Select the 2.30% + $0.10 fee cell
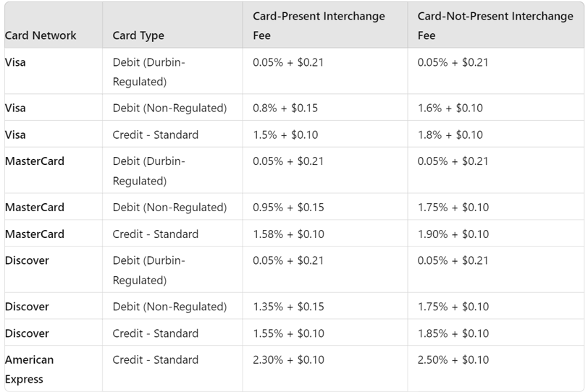The image size is (588, 392). tap(288, 359)
